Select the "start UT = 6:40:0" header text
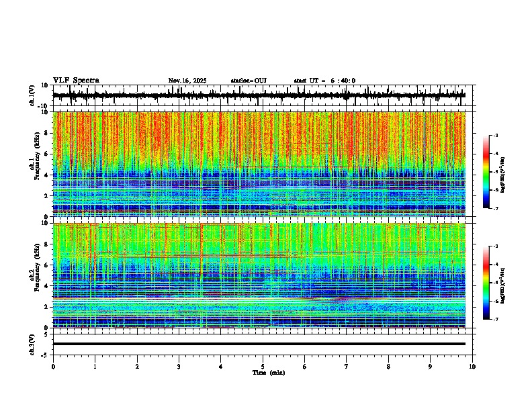This screenshot has height=411, width=532. (324, 81)
